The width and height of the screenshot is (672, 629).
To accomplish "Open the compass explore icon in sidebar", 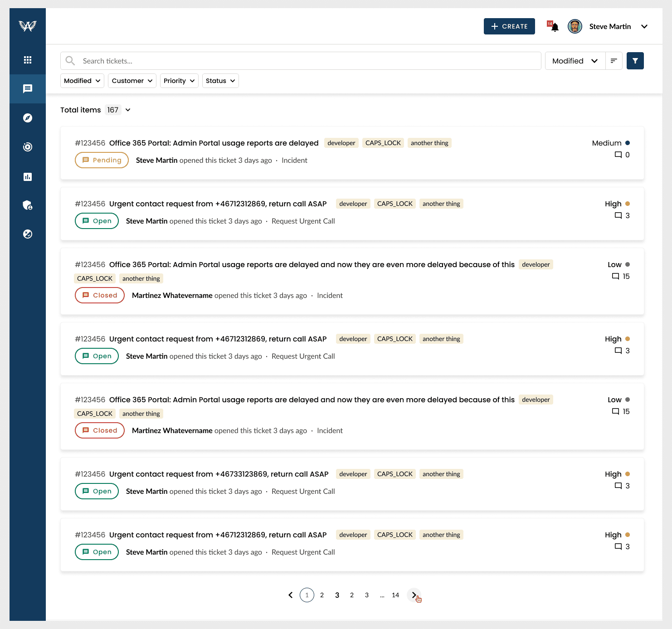I will pyautogui.click(x=28, y=118).
